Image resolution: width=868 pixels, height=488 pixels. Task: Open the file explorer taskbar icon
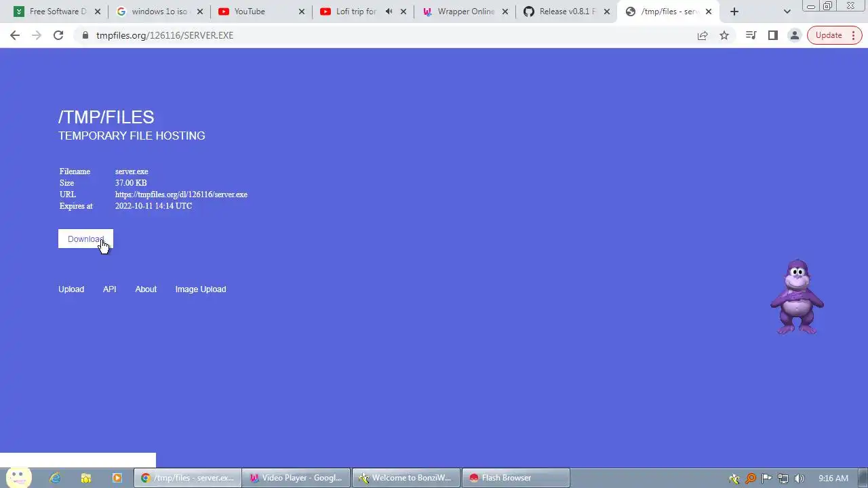point(86,478)
